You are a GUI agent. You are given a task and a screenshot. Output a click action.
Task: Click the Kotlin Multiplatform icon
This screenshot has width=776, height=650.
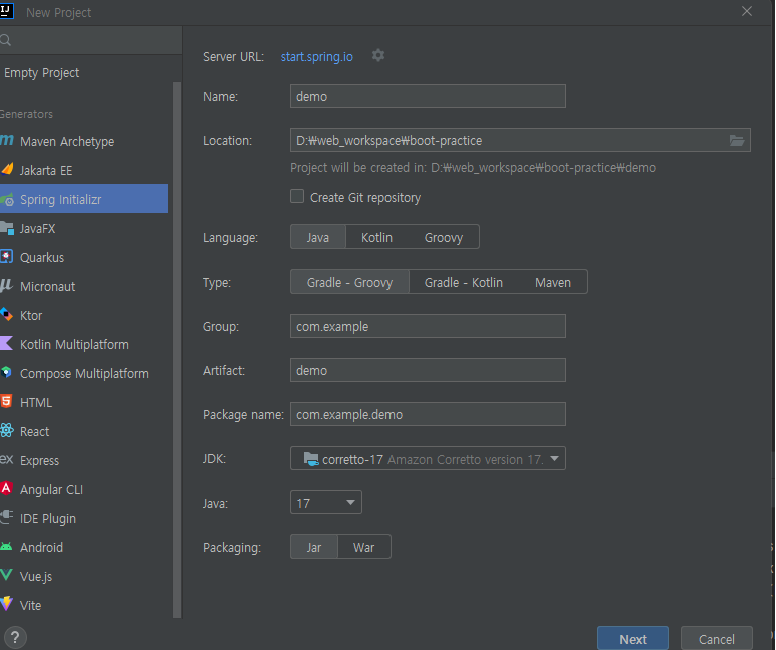coord(7,344)
